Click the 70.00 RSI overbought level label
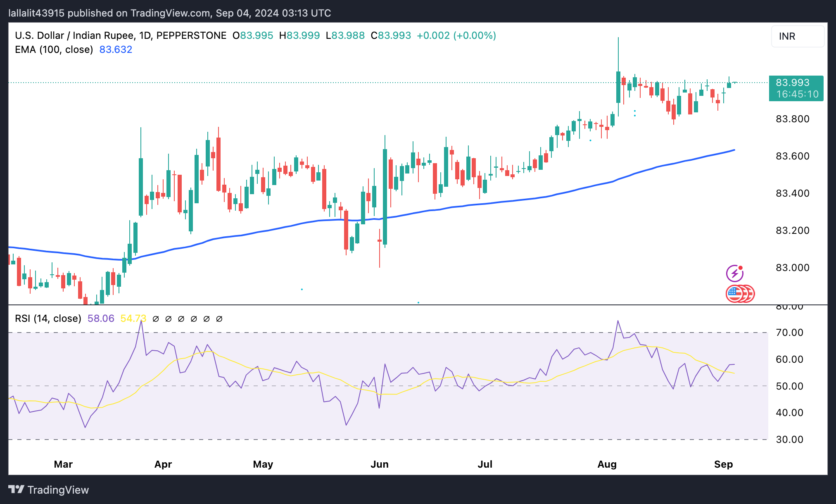The height and width of the screenshot is (504, 836). (x=789, y=333)
